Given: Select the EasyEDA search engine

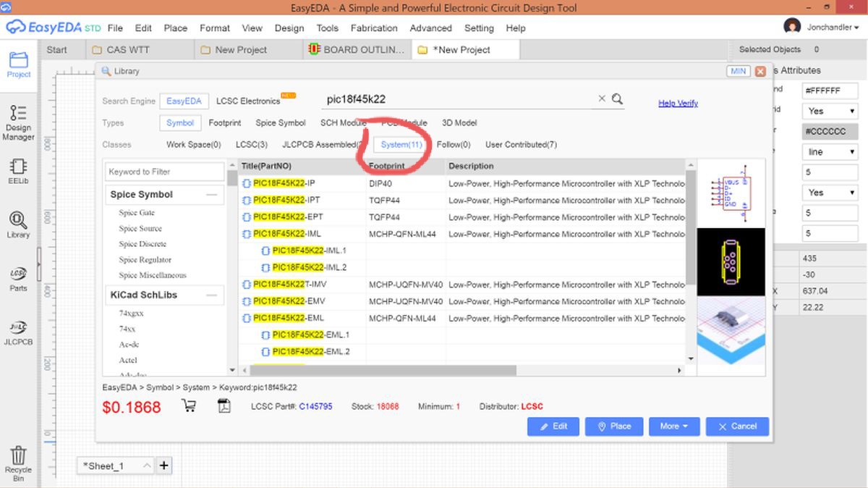Looking at the screenshot, I should pyautogui.click(x=184, y=101).
